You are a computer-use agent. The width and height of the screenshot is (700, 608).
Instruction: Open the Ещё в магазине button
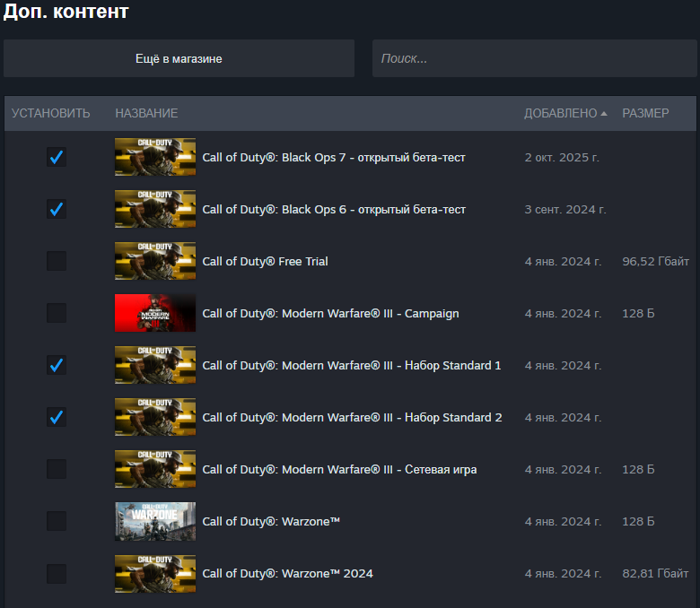click(x=179, y=58)
